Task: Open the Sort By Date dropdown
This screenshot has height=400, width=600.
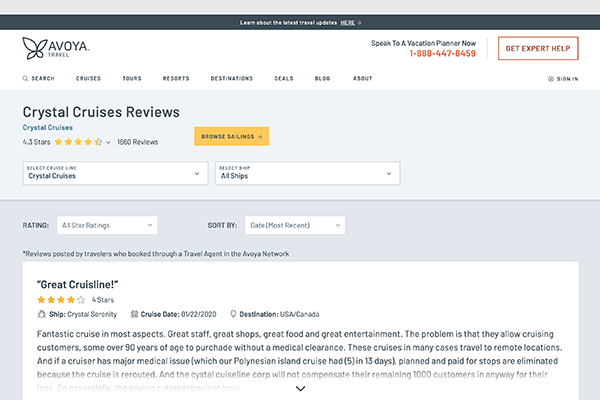Action: (295, 225)
